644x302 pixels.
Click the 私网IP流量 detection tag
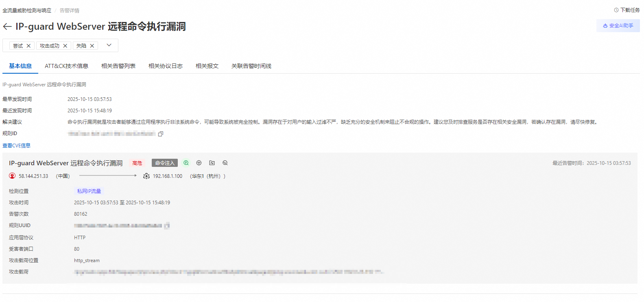[x=89, y=191]
